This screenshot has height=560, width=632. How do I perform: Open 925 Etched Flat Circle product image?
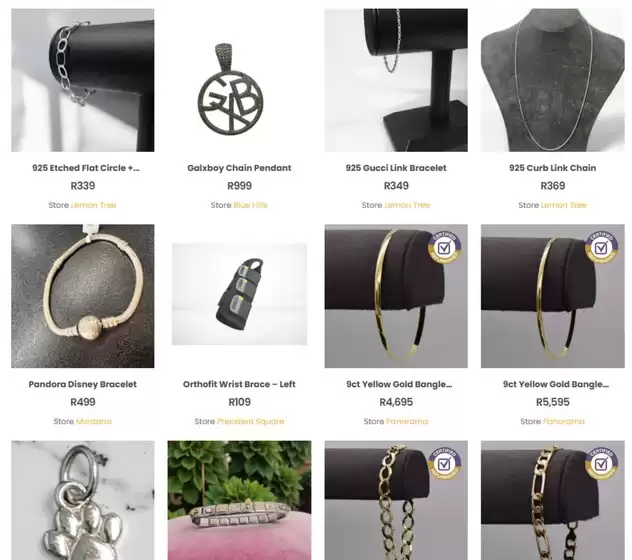tap(83, 80)
